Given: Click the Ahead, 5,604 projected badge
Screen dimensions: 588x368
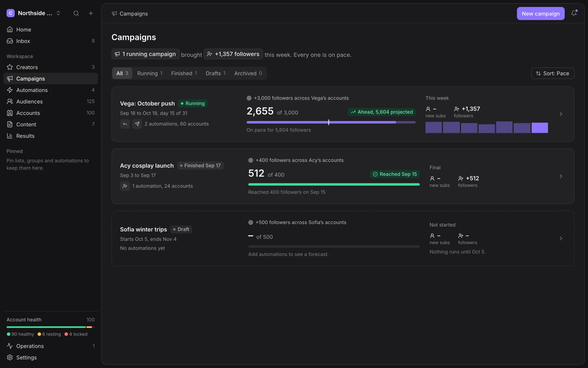Looking at the screenshot, I should pos(382,112).
